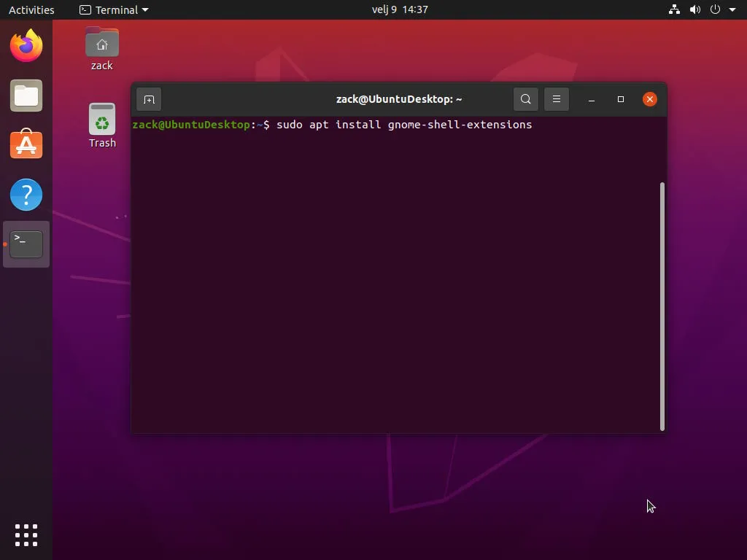The image size is (747, 560).
Task: Click 'gnome-shell-extensions' in the command line
Action: [460, 125]
